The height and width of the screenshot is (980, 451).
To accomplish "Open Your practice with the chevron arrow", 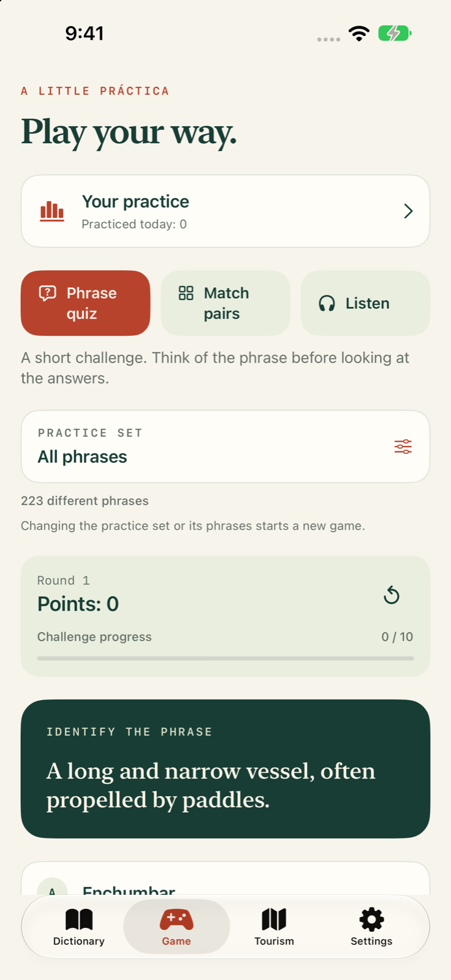I will [408, 211].
